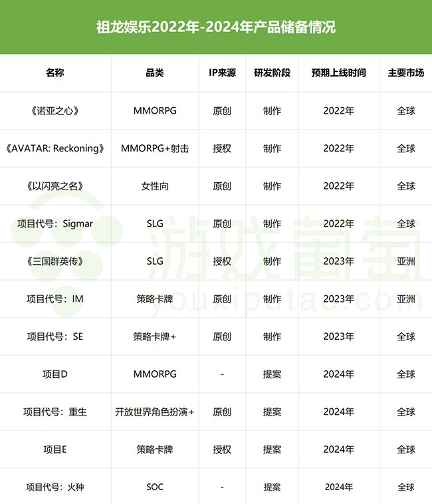Click 全球 in the 项目代号：重生 row
432x504 pixels.
point(405,412)
